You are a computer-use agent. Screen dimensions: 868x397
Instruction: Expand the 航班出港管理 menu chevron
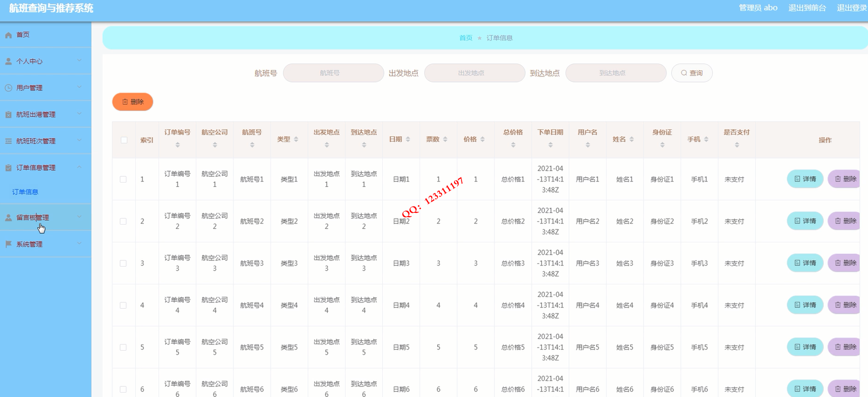click(79, 114)
